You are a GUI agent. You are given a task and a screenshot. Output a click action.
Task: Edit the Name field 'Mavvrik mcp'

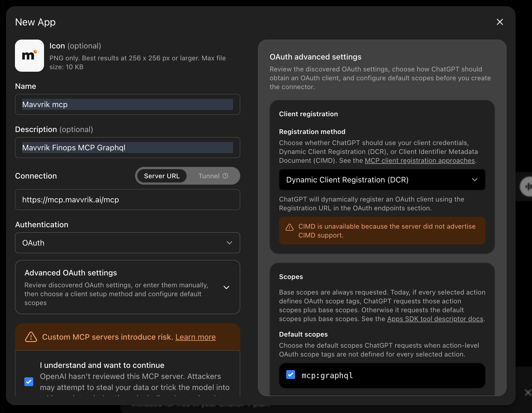128,104
